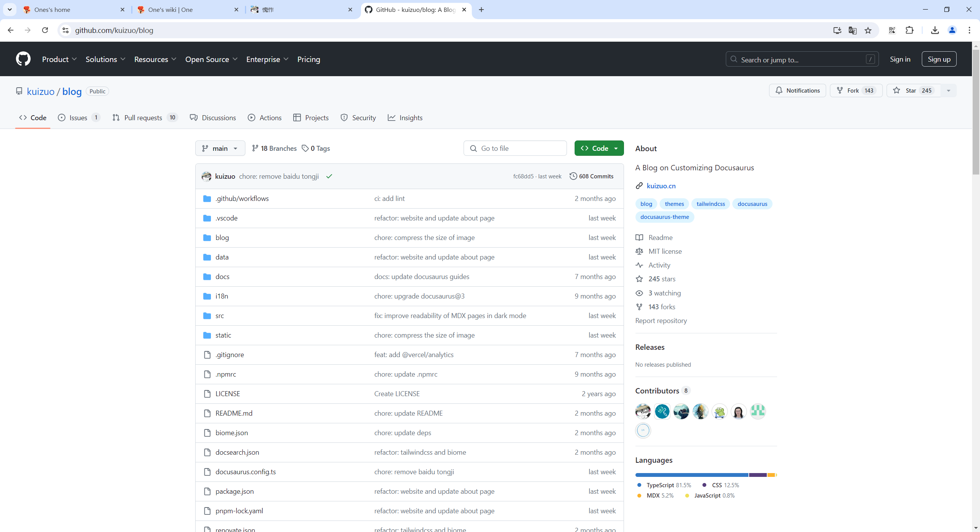The height and width of the screenshot is (532, 980).
Task: Click the Sign in link
Action: tap(900, 59)
